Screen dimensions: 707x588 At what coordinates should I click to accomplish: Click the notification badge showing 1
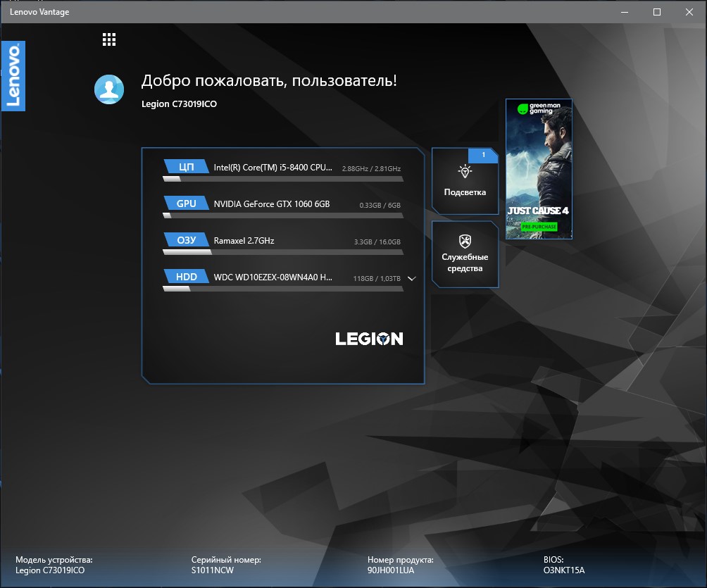(483, 155)
